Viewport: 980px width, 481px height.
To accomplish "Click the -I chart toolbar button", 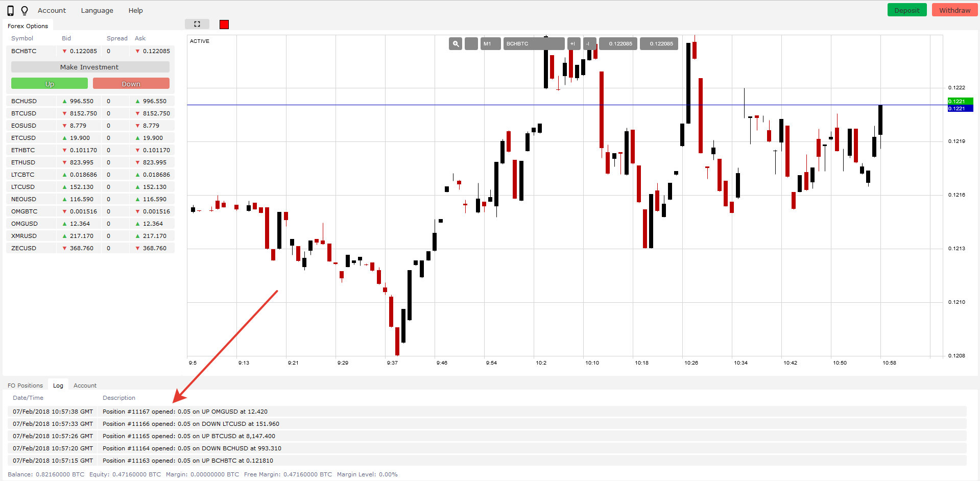I will (589, 44).
